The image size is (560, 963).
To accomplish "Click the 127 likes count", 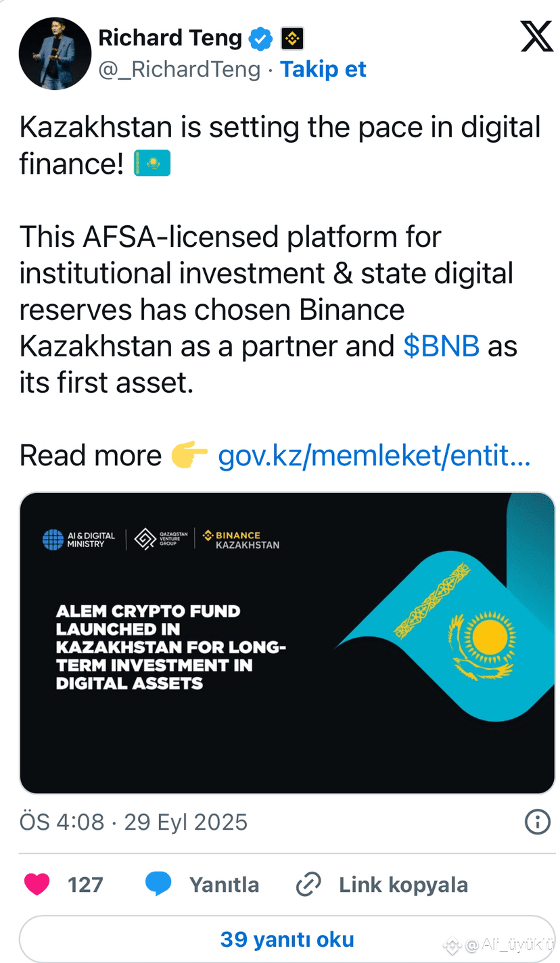I will 85,885.
